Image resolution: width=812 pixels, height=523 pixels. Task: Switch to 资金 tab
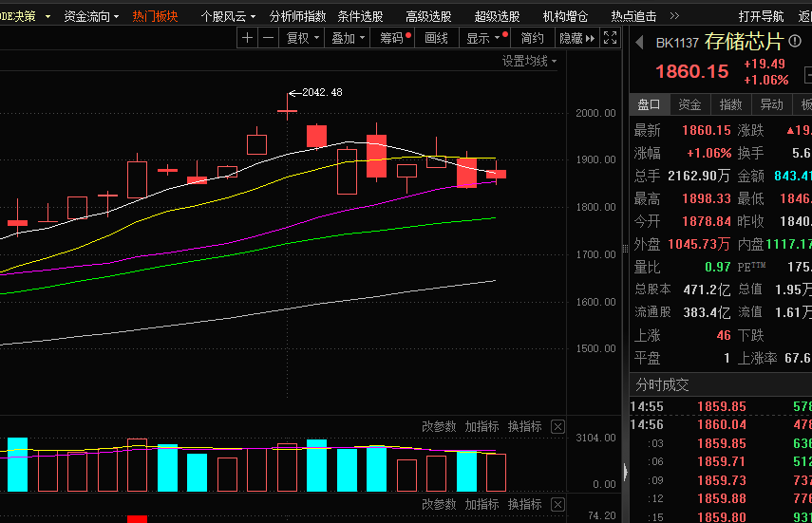point(689,104)
